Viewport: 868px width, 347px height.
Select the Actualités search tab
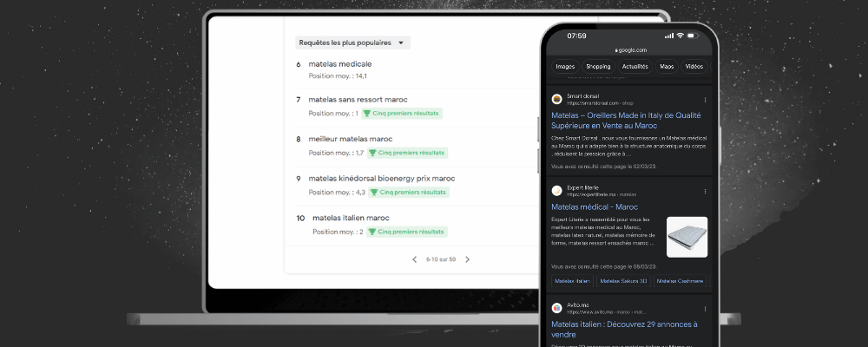[x=635, y=66]
